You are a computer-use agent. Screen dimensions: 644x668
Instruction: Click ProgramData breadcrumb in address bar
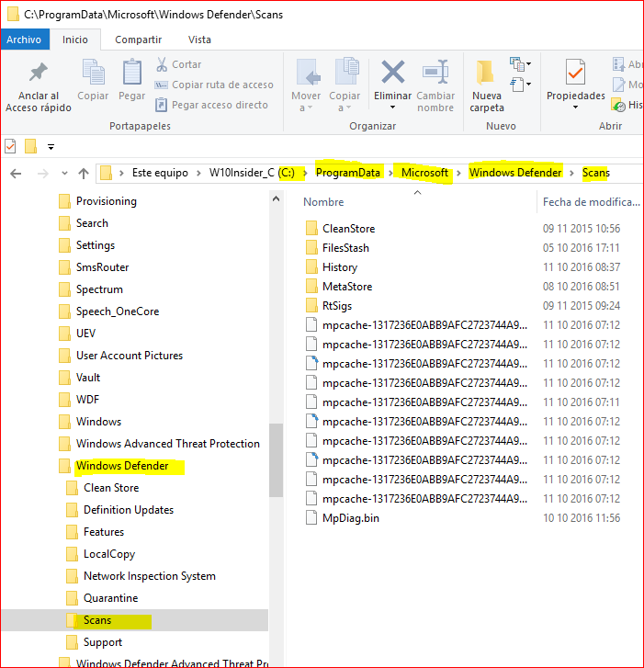(x=348, y=173)
